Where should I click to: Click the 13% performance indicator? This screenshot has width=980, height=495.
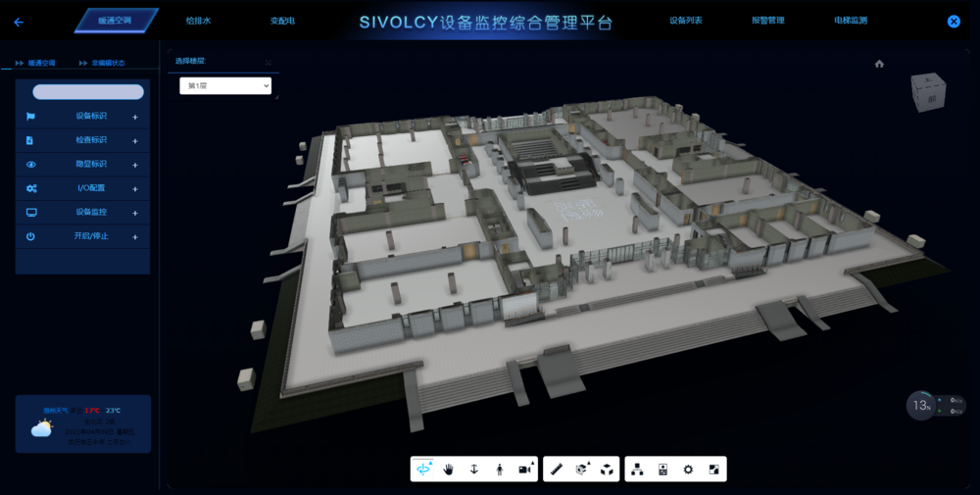(921, 406)
